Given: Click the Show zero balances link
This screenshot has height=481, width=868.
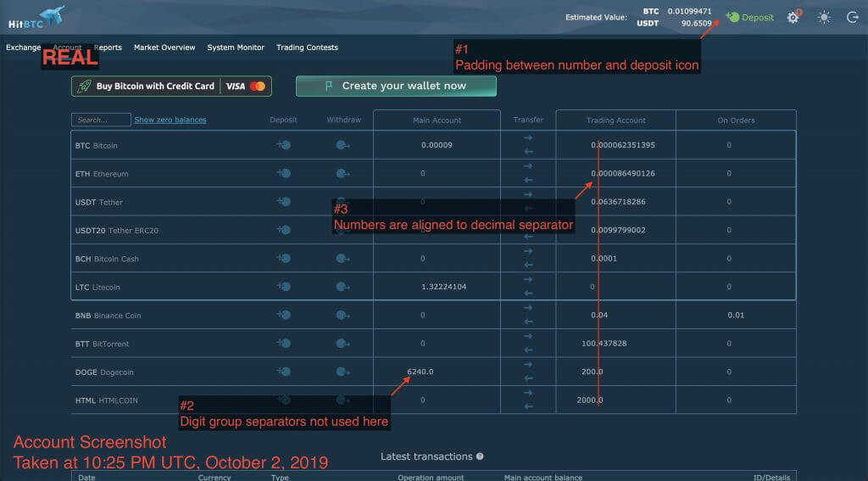Looking at the screenshot, I should (x=170, y=120).
